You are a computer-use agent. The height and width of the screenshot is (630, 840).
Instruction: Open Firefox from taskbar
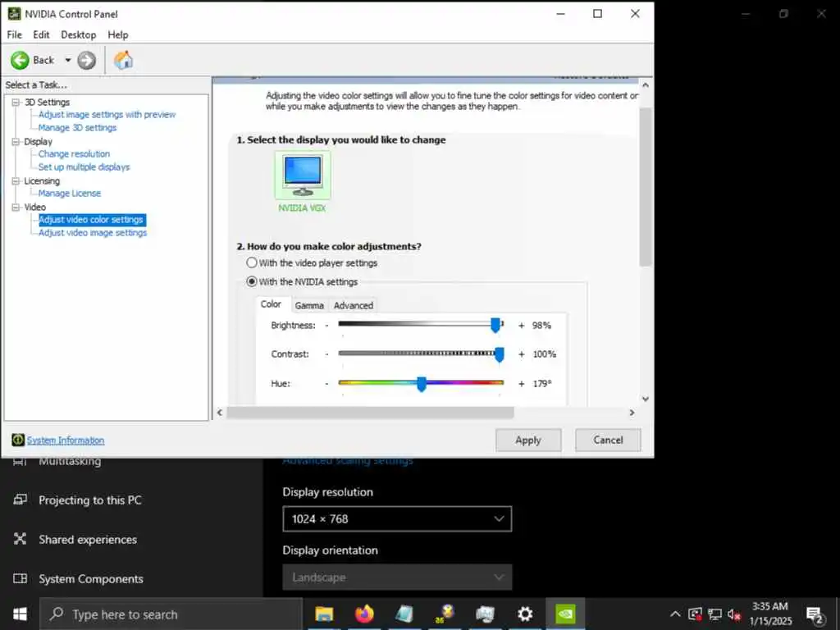tap(364, 614)
